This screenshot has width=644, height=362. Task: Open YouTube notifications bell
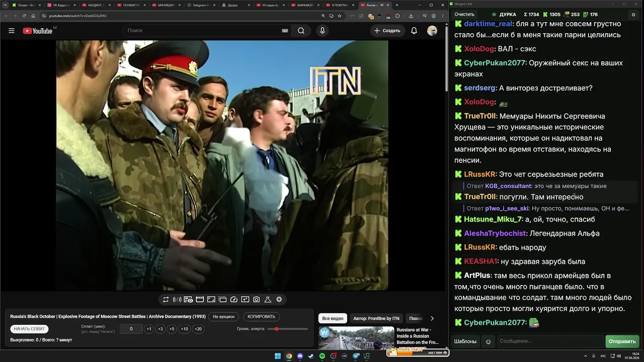pos(414,31)
